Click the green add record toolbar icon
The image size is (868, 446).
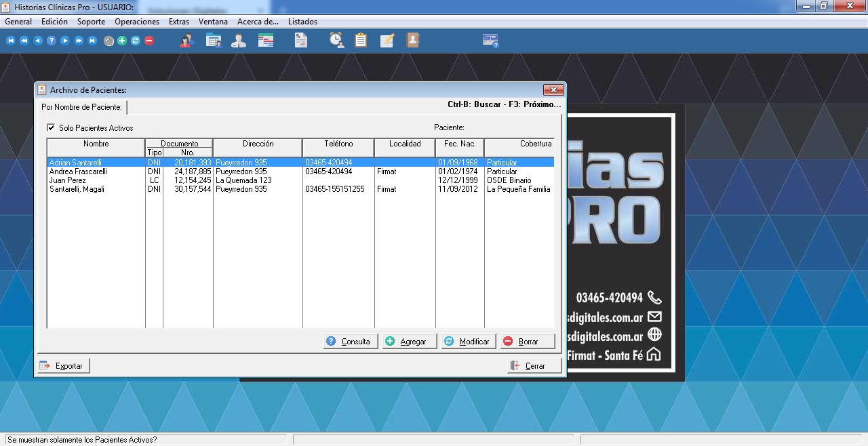[x=122, y=41]
